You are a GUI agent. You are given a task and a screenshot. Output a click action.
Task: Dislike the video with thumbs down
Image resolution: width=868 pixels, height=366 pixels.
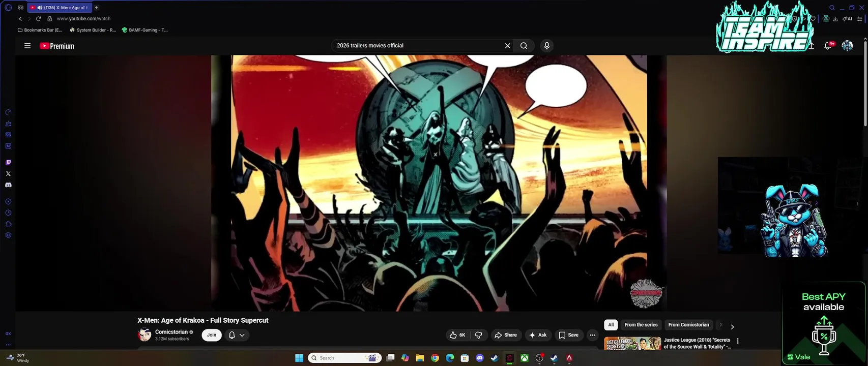(478, 335)
